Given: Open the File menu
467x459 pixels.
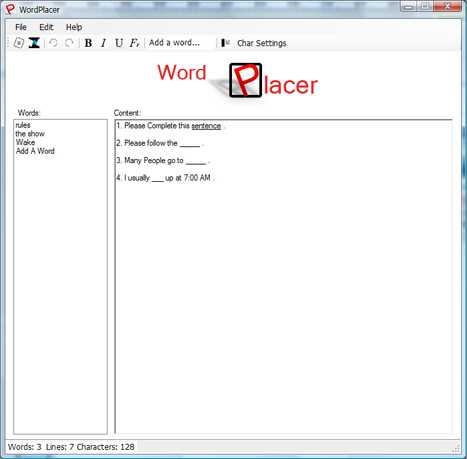Looking at the screenshot, I should 21,27.
